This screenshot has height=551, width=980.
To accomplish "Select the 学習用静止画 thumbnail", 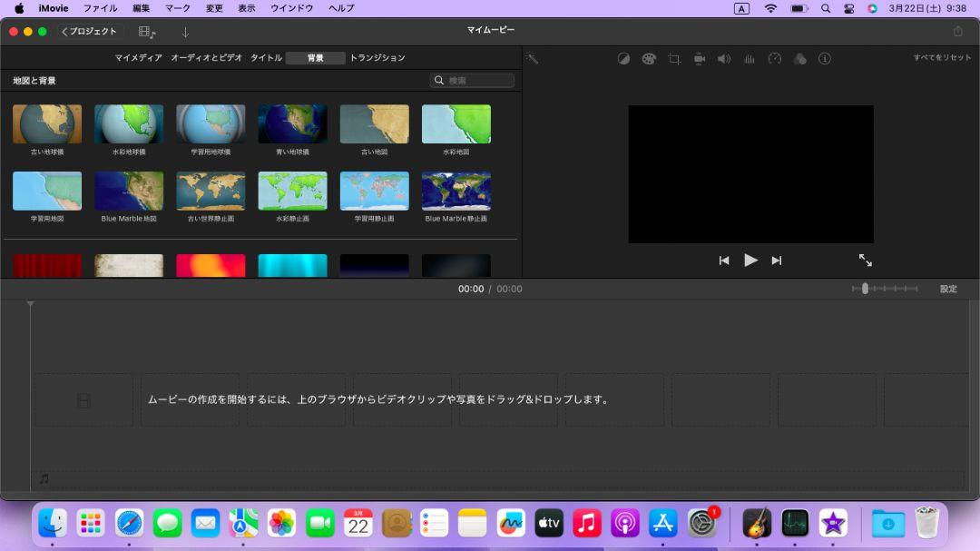I will [375, 191].
